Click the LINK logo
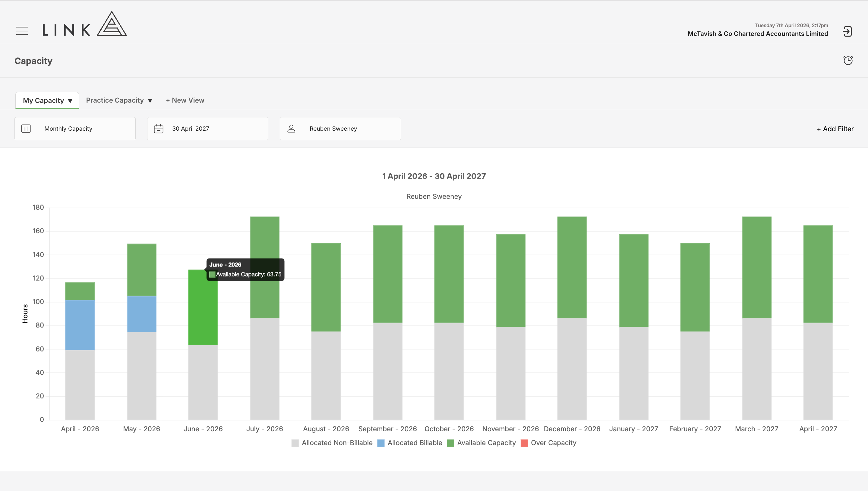The image size is (868, 491). [85, 24]
